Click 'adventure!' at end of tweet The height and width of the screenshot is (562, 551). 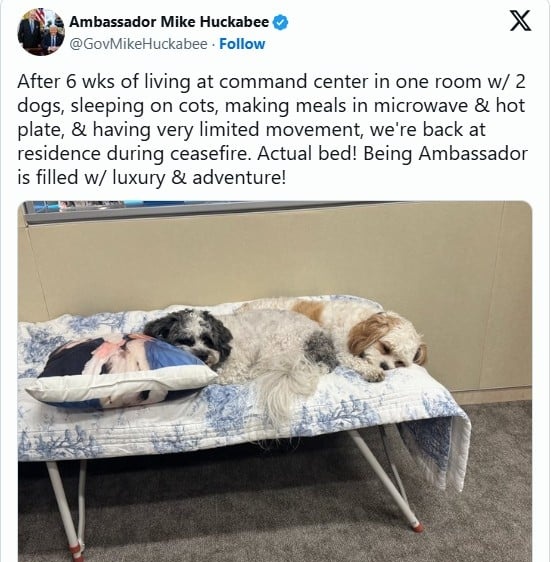[x=239, y=177]
